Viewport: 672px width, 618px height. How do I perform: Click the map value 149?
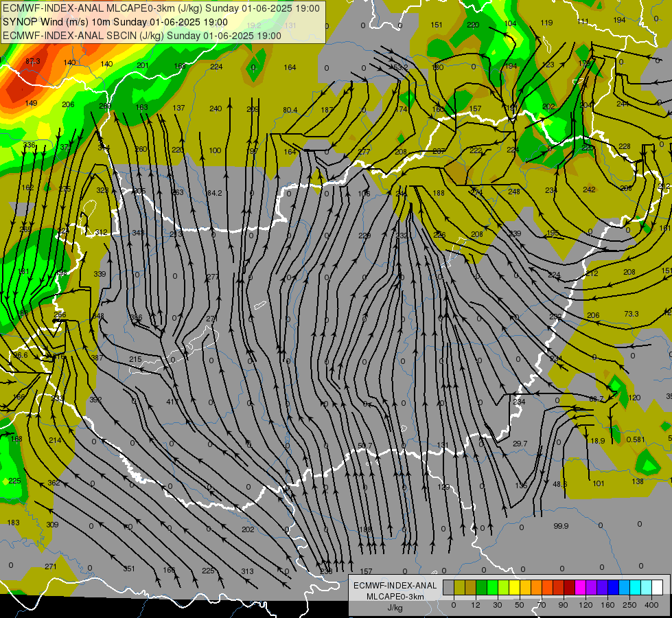click(x=31, y=104)
